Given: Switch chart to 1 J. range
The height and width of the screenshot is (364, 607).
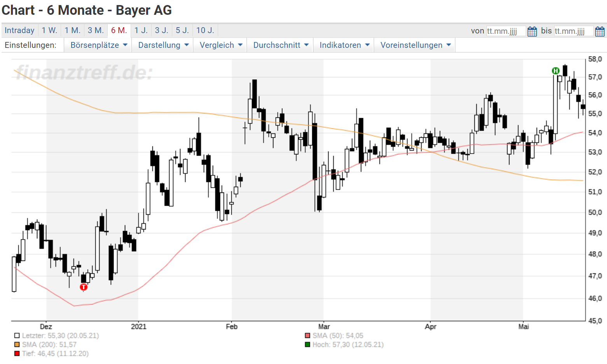Looking at the screenshot, I should pyautogui.click(x=141, y=30).
